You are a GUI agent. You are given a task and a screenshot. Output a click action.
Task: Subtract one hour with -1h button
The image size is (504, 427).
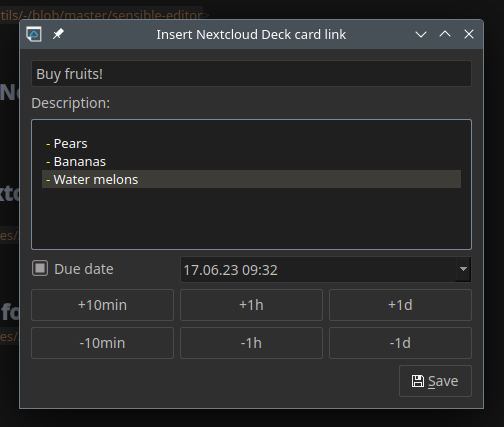(251, 343)
